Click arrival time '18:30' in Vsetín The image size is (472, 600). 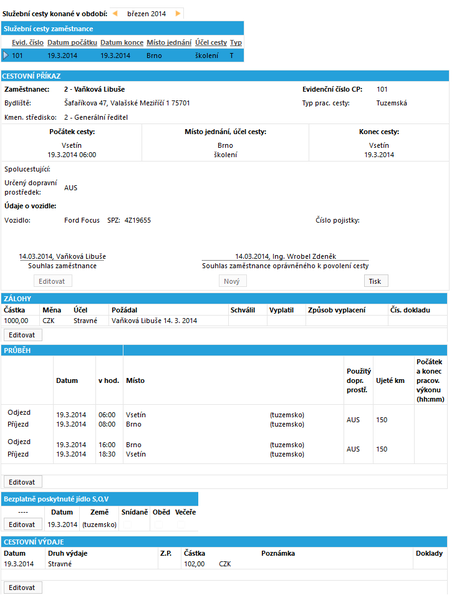tap(107, 454)
